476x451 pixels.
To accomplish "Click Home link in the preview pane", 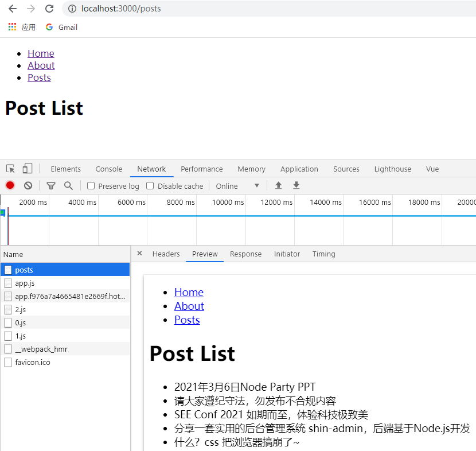I will coord(189,293).
